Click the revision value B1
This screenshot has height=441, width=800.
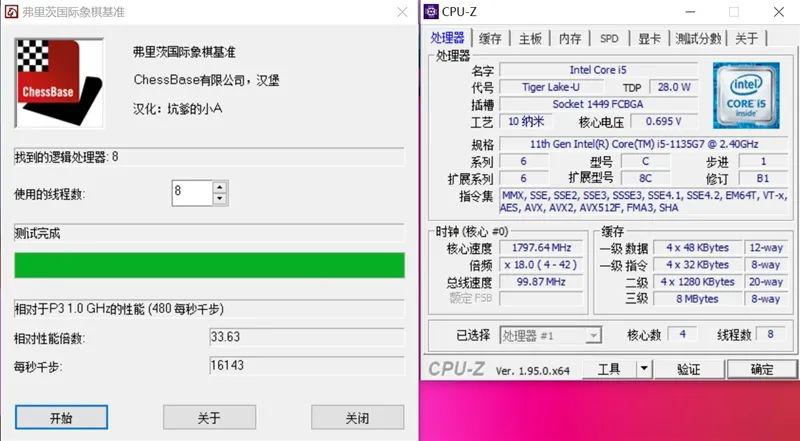pyautogui.click(x=763, y=178)
